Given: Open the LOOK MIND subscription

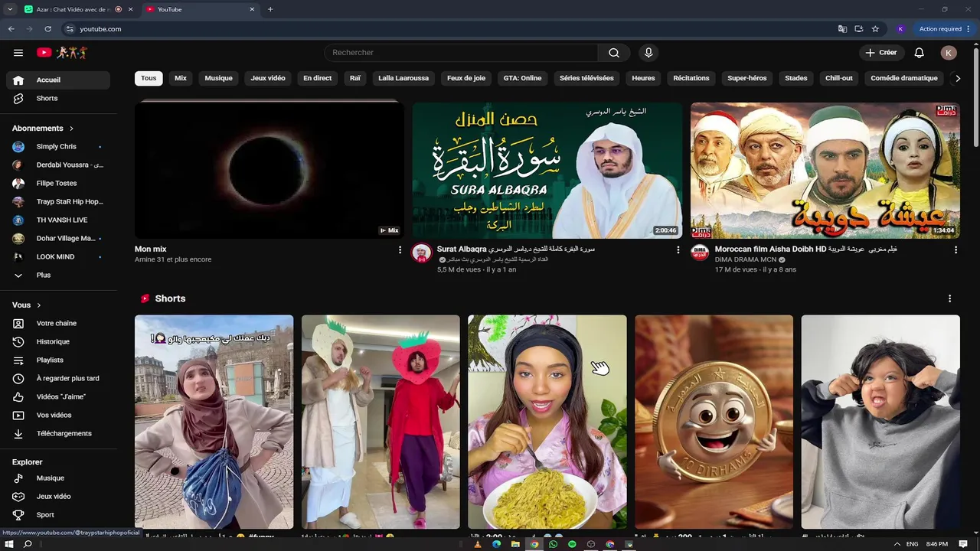Looking at the screenshot, I should point(58,256).
